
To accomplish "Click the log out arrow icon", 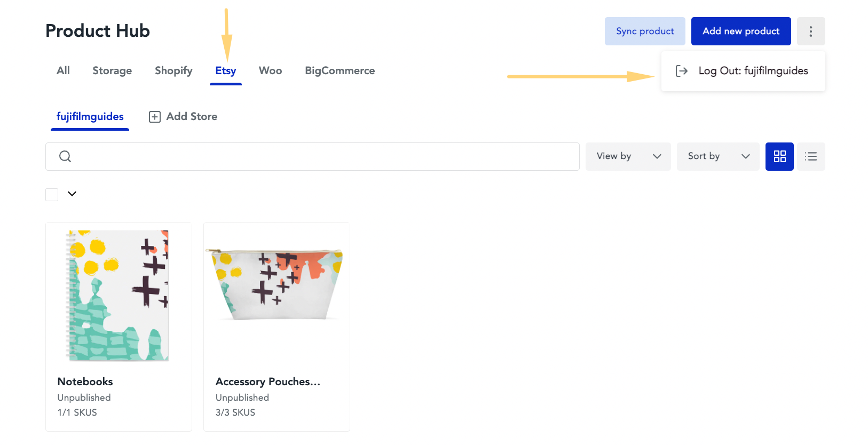I will (x=682, y=71).
